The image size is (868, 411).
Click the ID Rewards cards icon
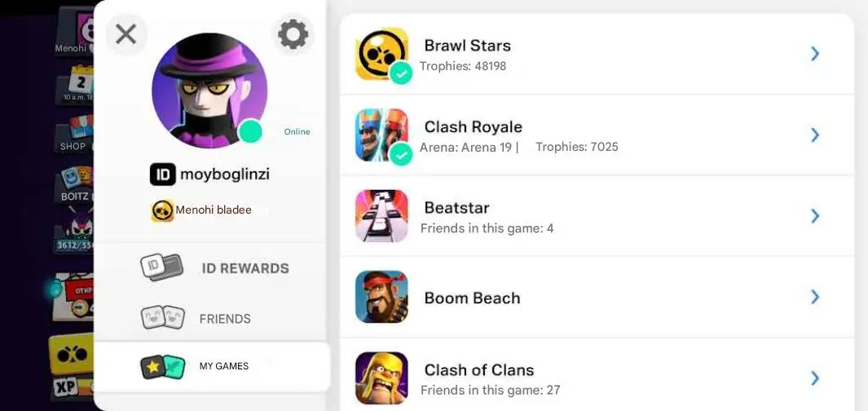coord(161,267)
